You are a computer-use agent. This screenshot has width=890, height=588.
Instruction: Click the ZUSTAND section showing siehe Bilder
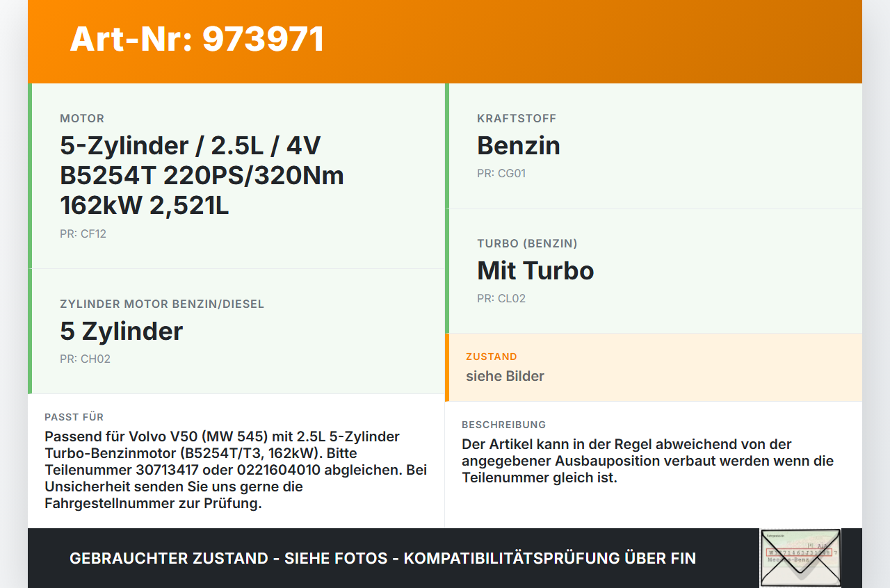click(x=505, y=376)
